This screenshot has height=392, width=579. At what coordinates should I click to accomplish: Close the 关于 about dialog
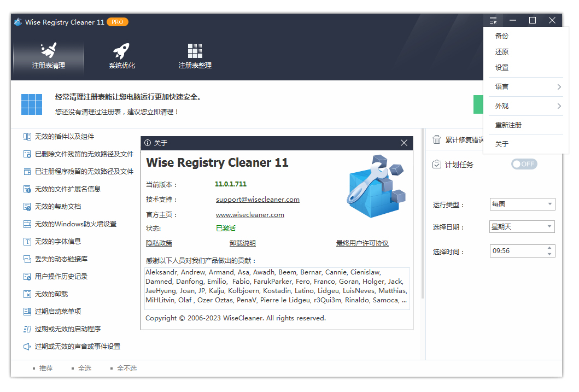(404, 143)
